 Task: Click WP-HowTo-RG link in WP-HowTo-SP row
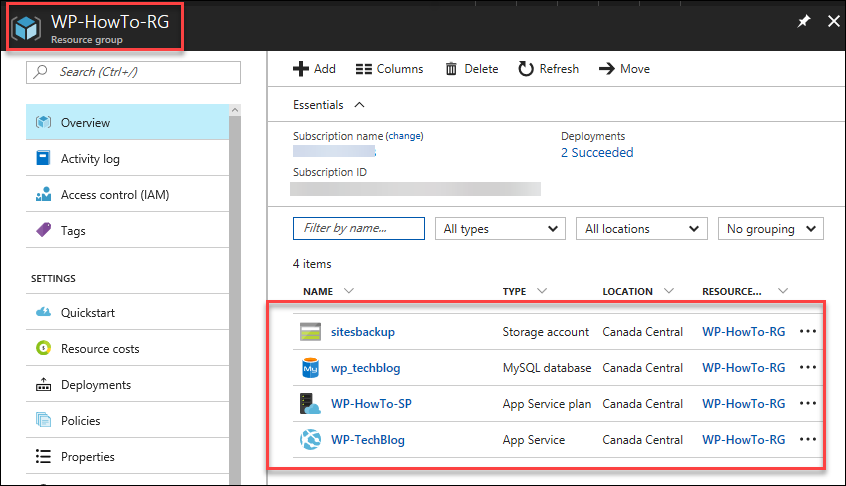coord(743,403)
